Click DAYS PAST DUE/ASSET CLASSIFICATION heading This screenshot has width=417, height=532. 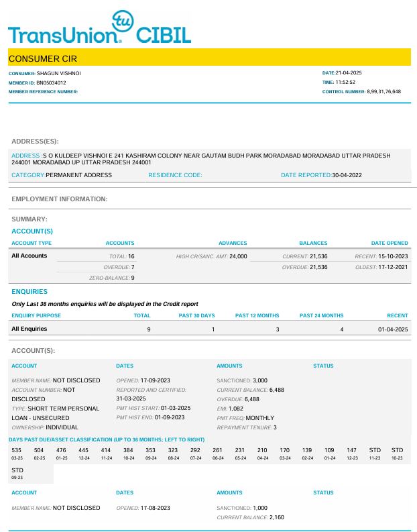point(107,439)
